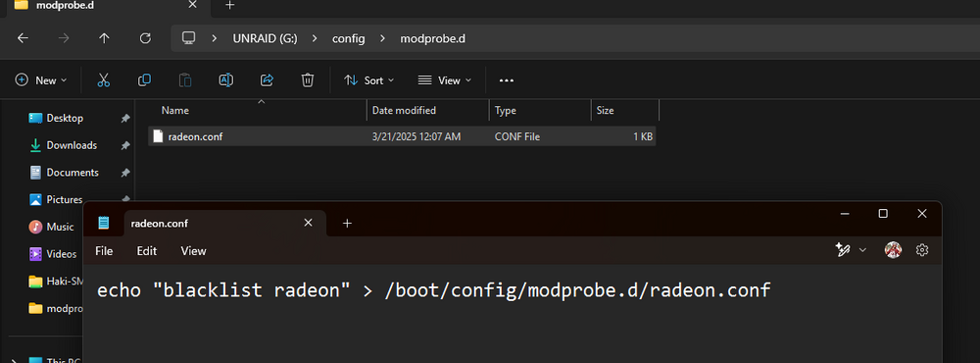Click the config breadcrumb segment

(x=348, y=39)
